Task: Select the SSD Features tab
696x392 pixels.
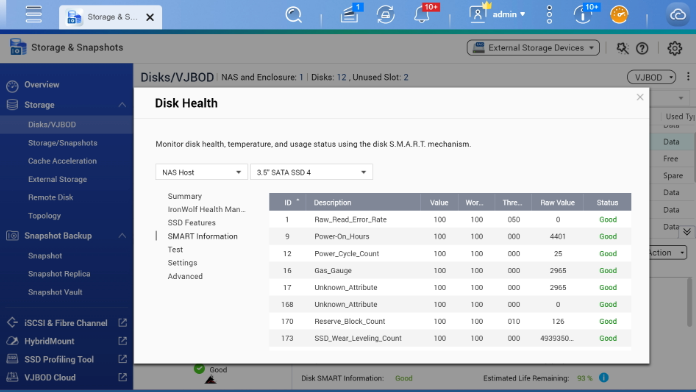Action: click(x=191, y=223)
